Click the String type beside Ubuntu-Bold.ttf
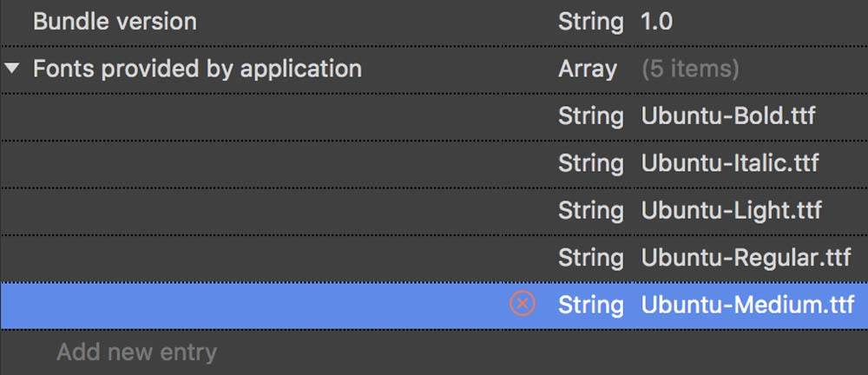The image size is (868, 375). 590,115
